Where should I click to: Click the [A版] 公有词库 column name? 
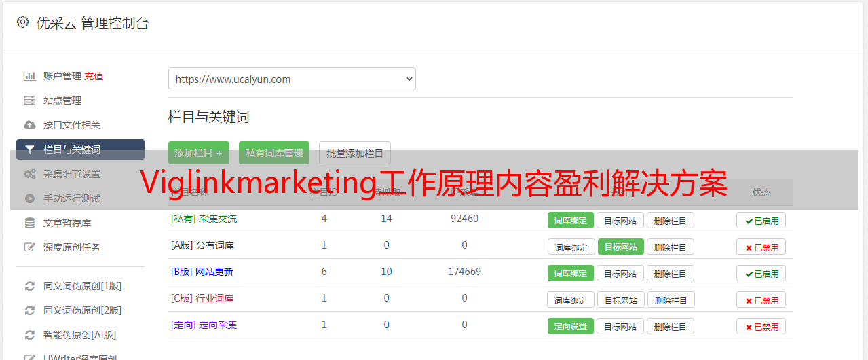click(x=202, y=245)
